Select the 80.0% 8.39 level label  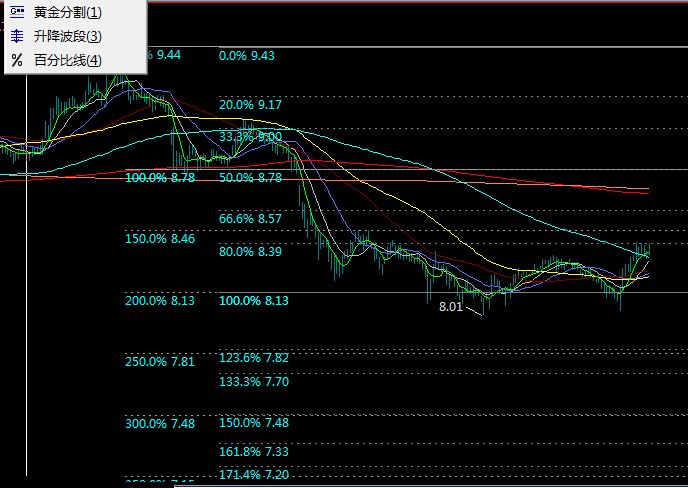click(x=250, y=251)
